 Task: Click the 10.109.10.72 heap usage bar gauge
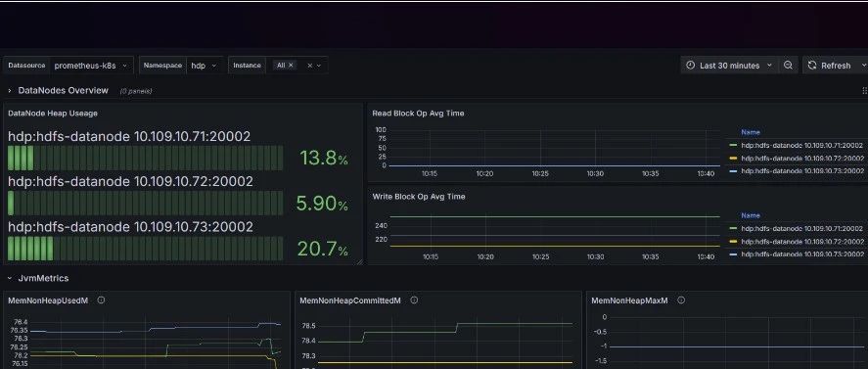pyautogui.click(x=145, y=204)
